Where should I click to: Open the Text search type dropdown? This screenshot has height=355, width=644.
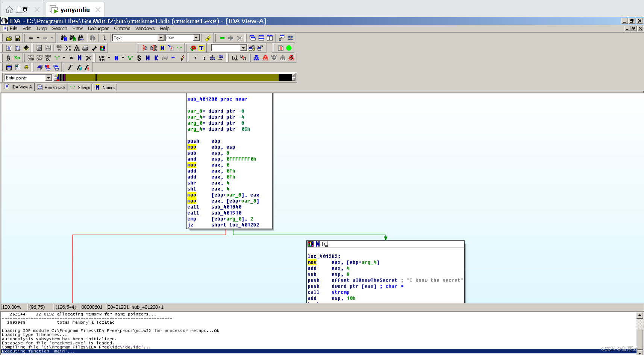[161, 38]
